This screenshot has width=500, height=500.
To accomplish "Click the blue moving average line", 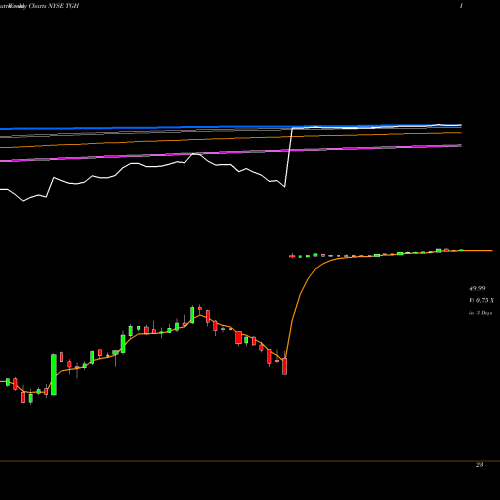I will tap(231, 127).
